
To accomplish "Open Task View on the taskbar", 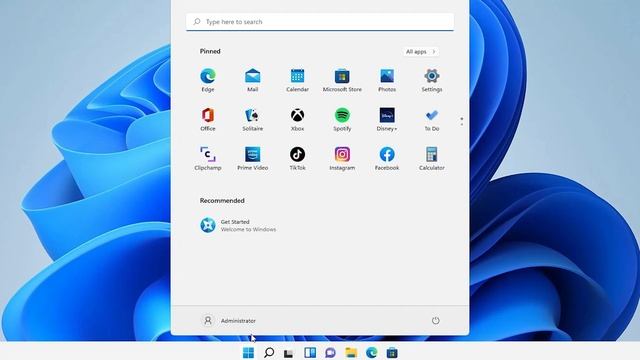I will tap(289, 353).
